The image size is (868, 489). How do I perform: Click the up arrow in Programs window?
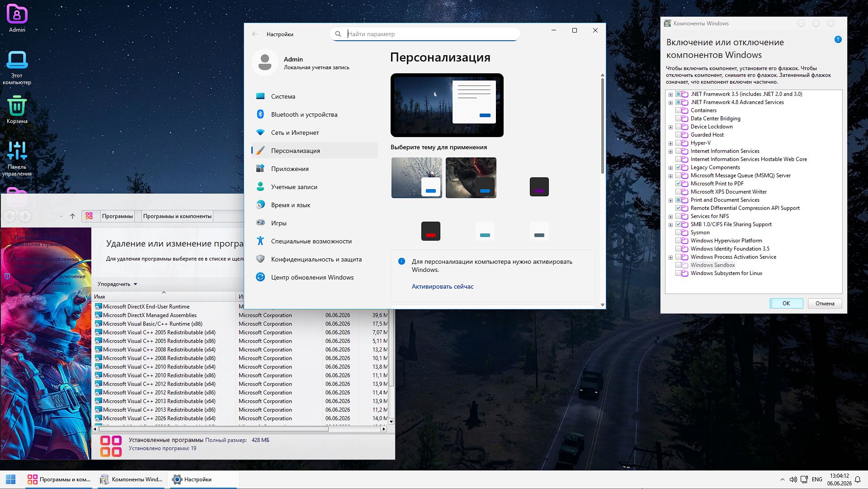[72, 216]
